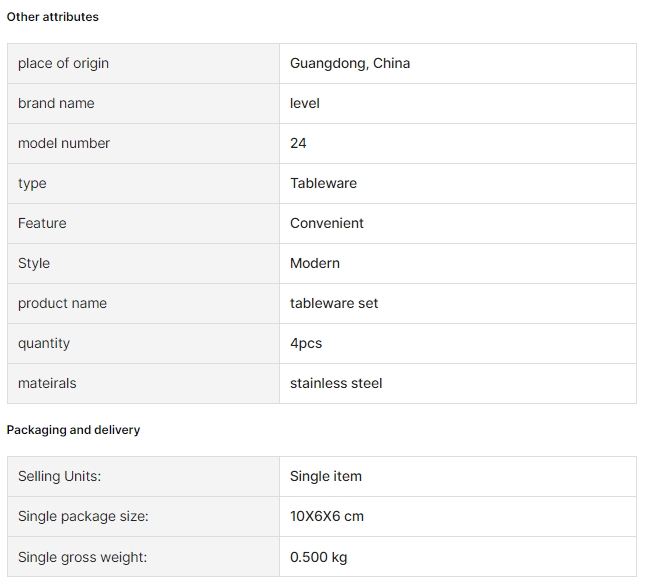
Task: Click the place of origin label
Action: [x=63, y=63]
